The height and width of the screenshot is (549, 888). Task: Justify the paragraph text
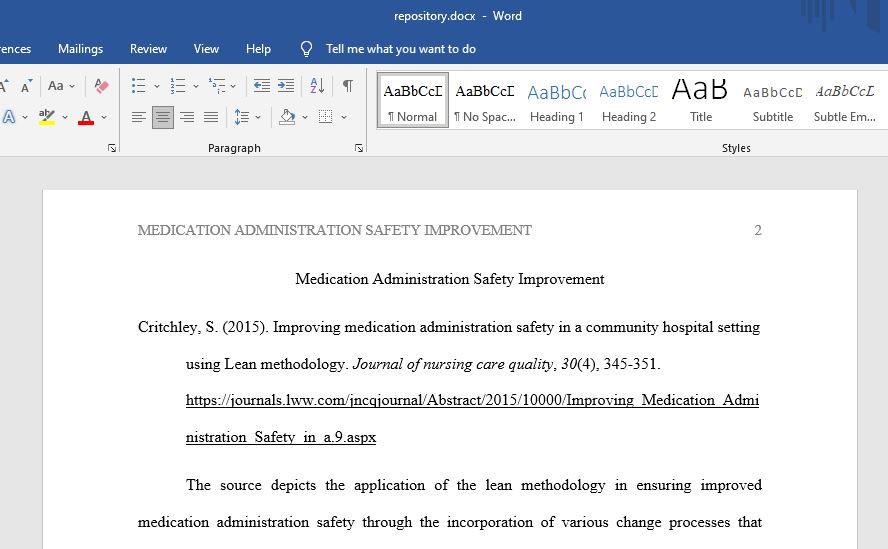(x=211, y=117)
